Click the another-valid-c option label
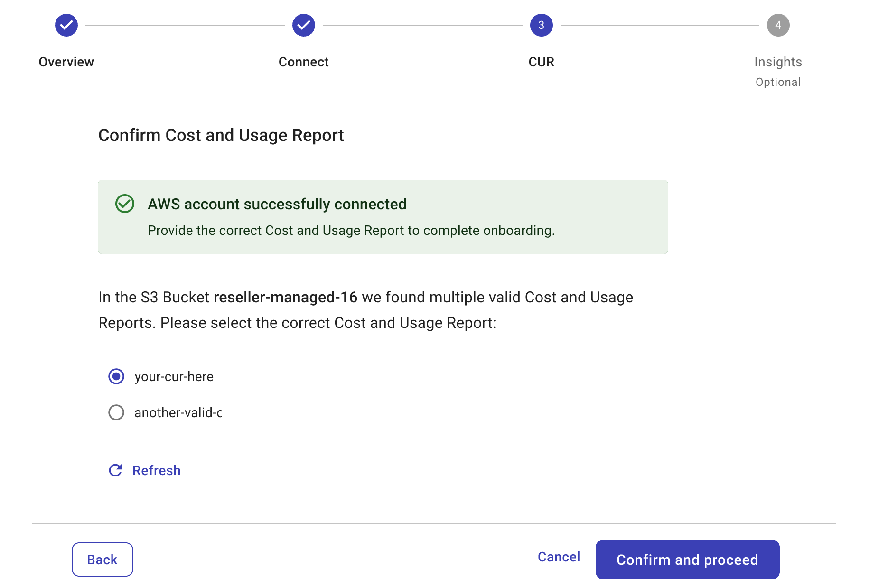879x588 pixels. (x=178, y=412)
